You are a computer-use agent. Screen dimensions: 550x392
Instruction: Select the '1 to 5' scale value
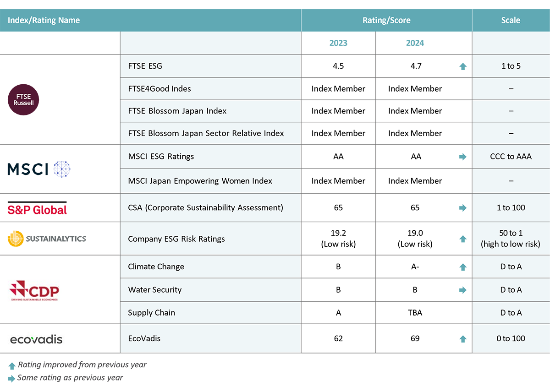point(511,66)
